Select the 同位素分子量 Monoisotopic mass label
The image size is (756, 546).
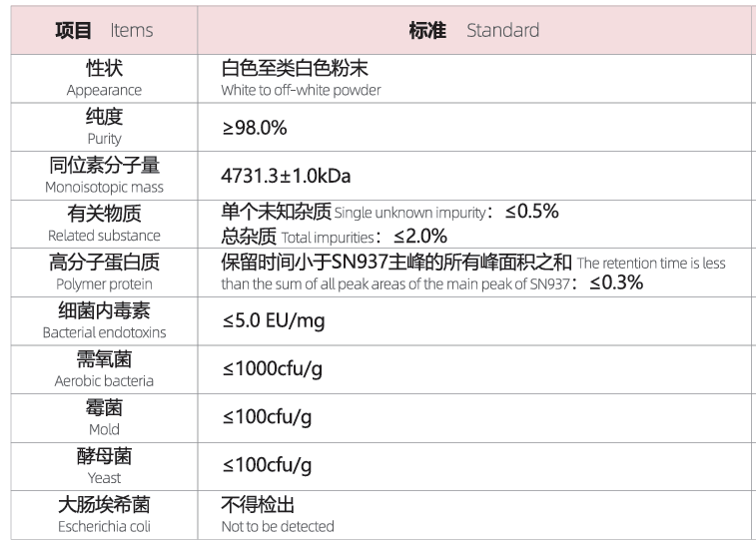click(x=104, y=175)
